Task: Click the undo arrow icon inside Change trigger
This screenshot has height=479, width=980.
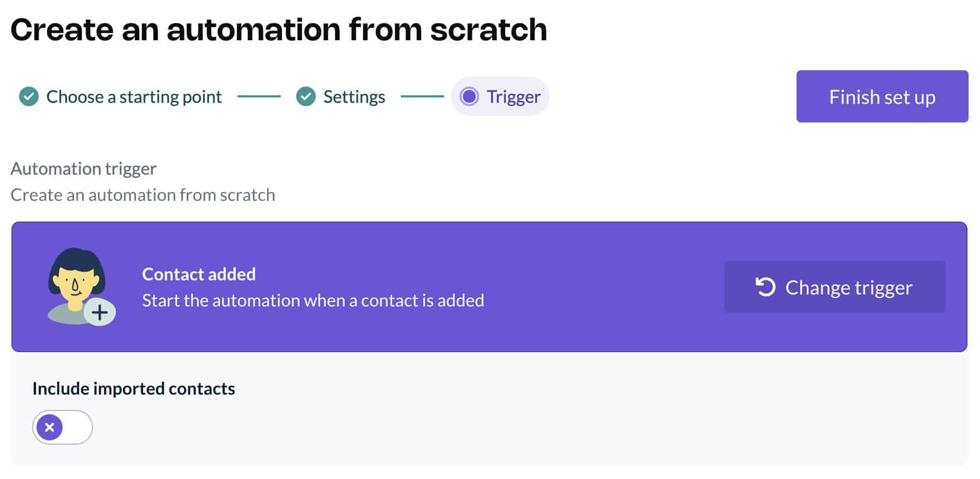Action: click(x=765, y=287)
